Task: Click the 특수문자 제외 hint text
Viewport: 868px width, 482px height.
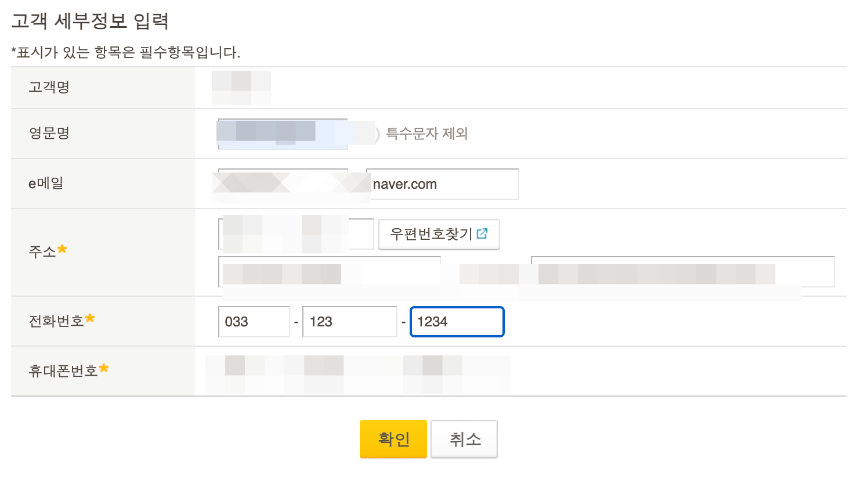Action: (426, 134)
